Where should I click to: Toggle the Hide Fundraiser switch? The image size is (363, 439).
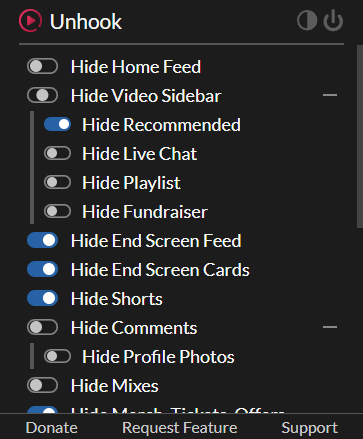pos(57,211)
